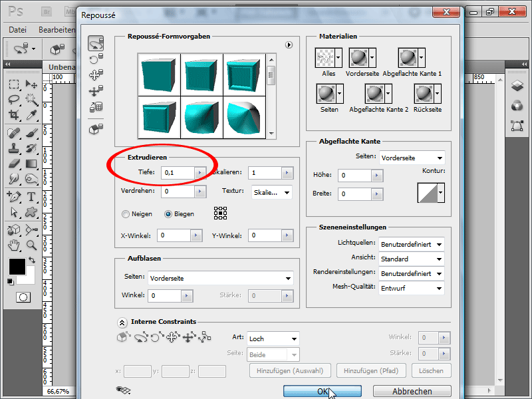Click the return to initial mesh position icon

point(96,129)
